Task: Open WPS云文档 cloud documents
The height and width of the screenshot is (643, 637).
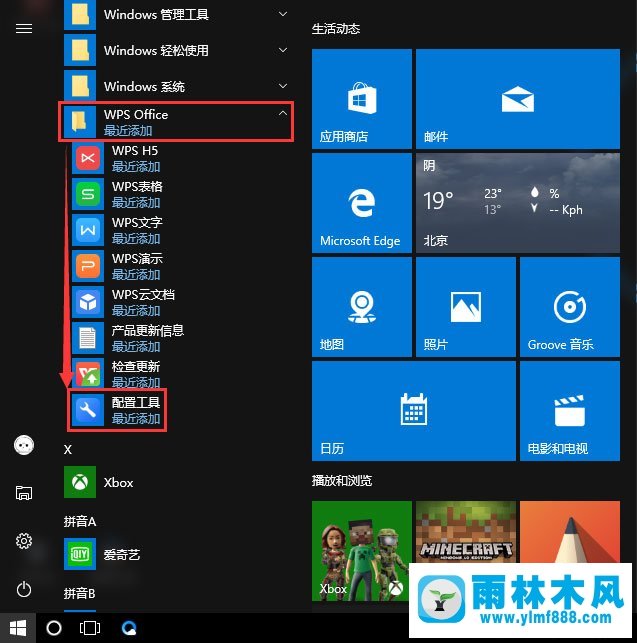Action: (x=179, y=303)
